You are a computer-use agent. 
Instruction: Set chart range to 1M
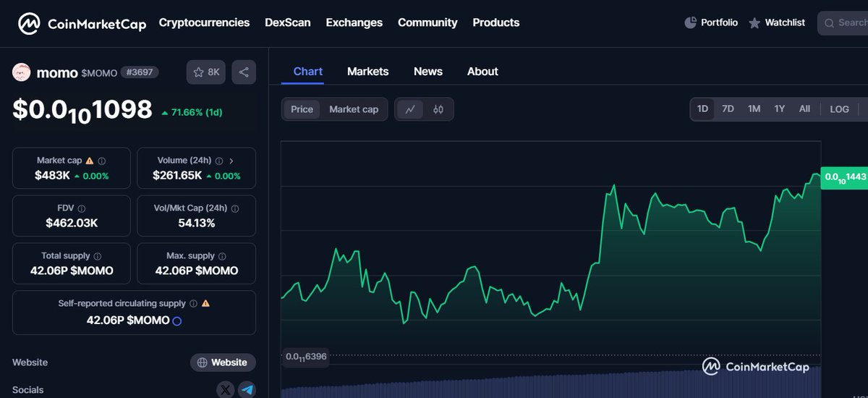point(754,109)
